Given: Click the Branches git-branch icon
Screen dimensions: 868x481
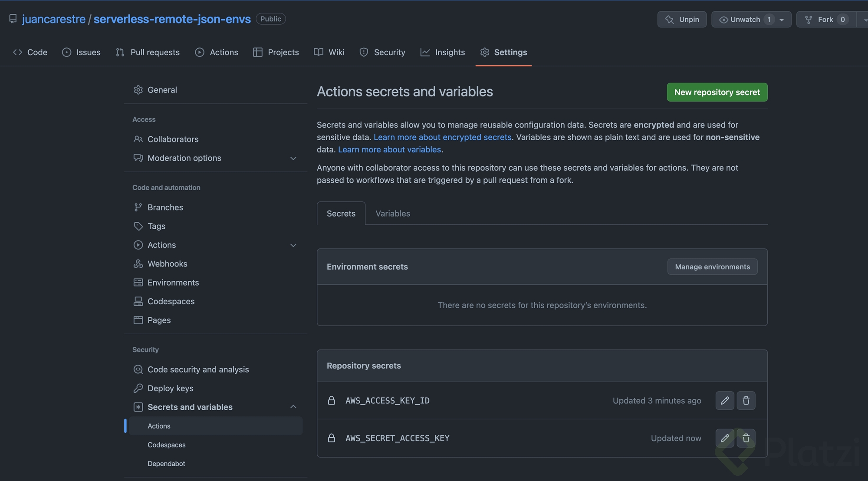Looking at the screenshot, I should (x=138, y=207).
